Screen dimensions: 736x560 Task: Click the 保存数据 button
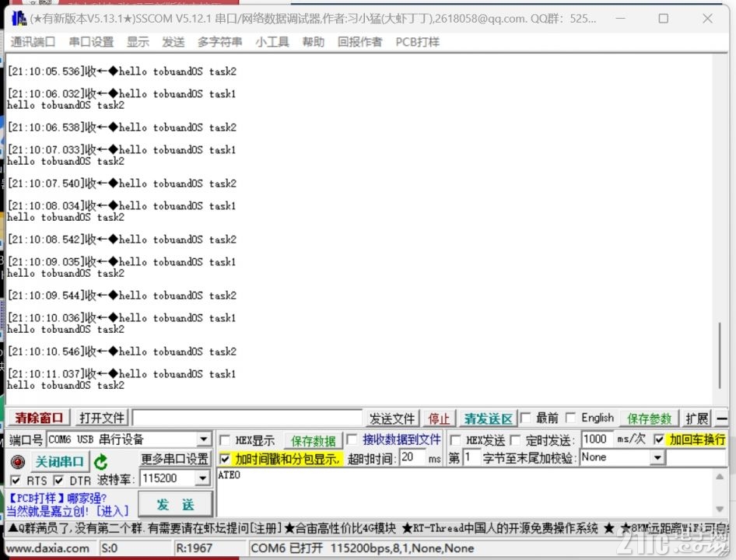coord(313,440)
